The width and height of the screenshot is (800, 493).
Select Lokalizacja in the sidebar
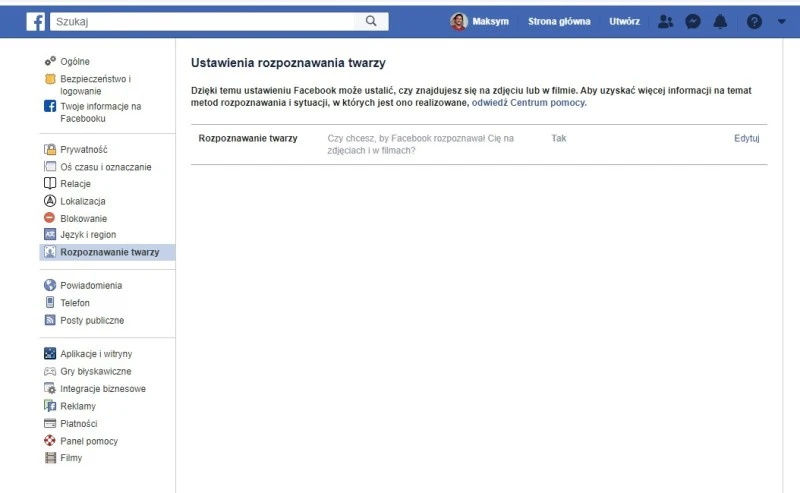(83, 201)
